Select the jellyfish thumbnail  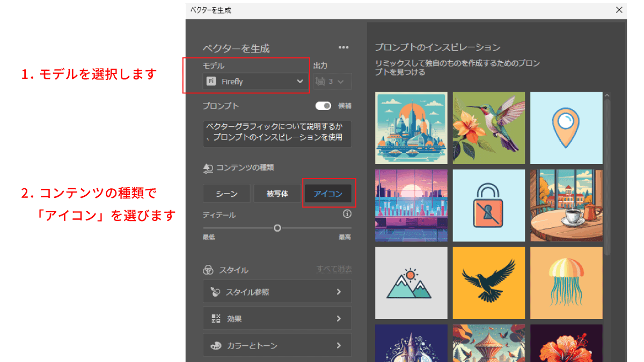click(x=566, y=283)
